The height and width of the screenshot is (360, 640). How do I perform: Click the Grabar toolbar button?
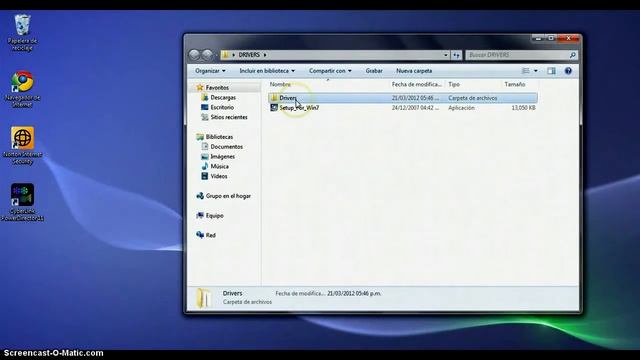[374, 71]
